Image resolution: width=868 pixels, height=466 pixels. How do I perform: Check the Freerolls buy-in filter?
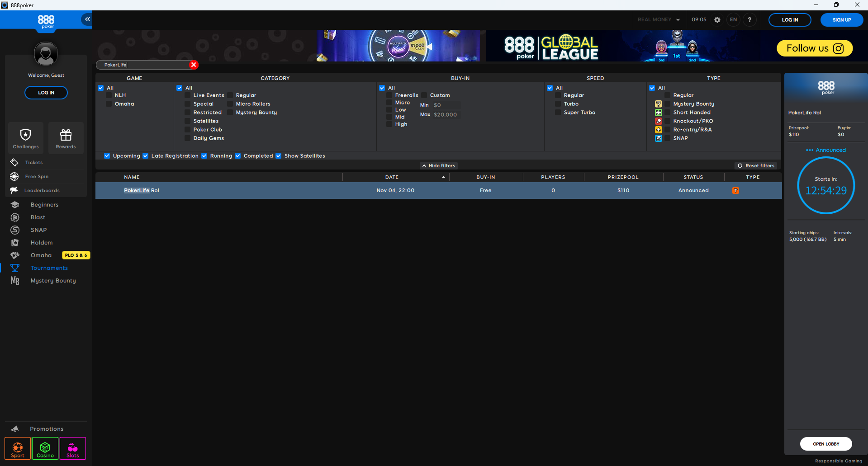390,95
